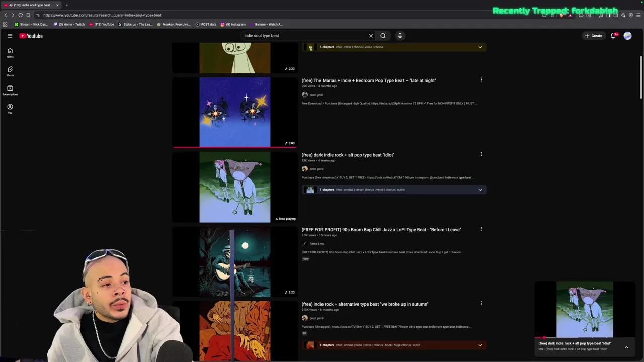Open the bookmarks apps grid icon
The image size is (644, 362).
click(x=5, y=24)
